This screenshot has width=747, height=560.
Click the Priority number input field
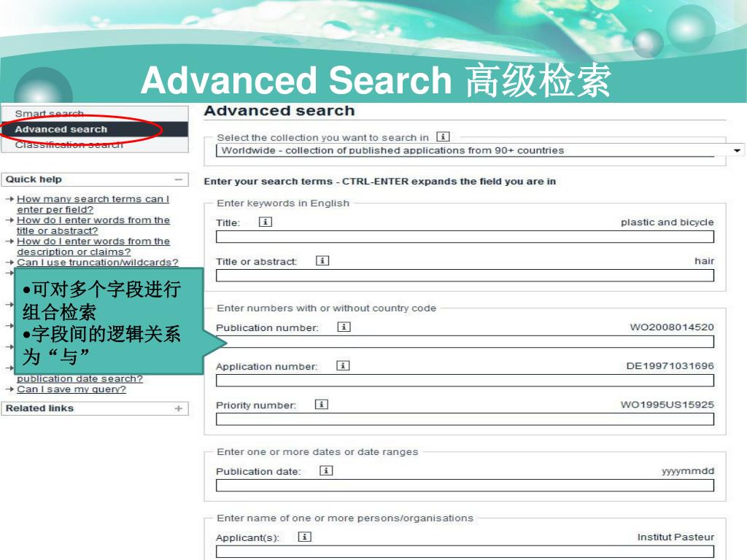(465, 419)
